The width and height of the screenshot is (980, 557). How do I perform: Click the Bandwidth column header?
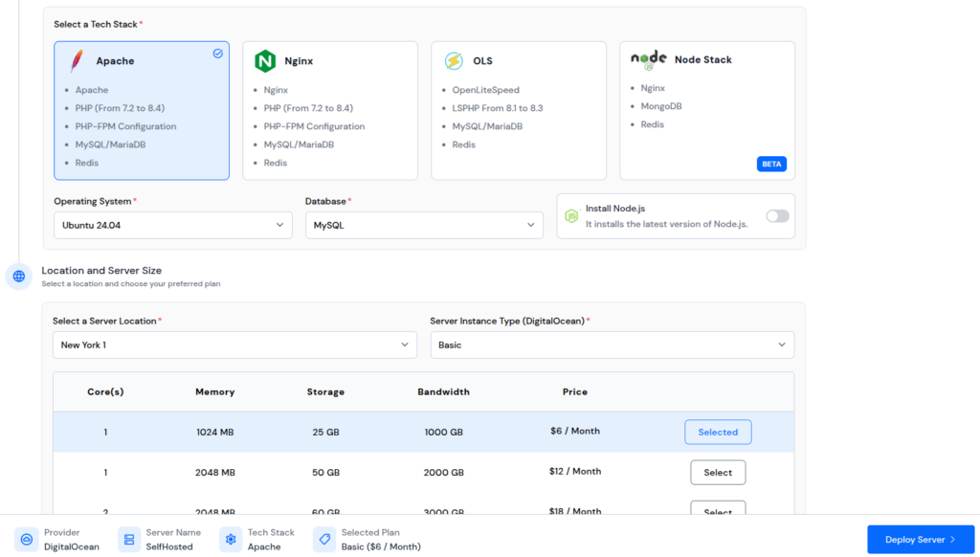(444, 392)
